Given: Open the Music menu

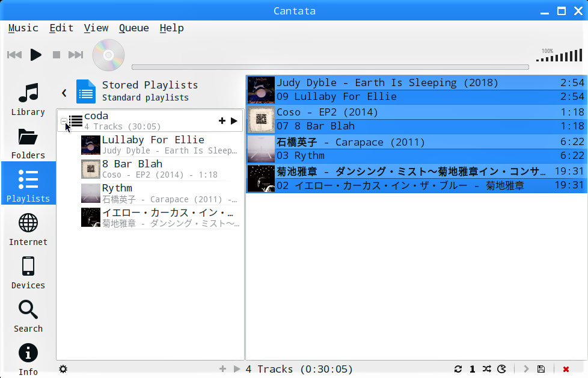Looking at the screenshot, I should [23, 28].
